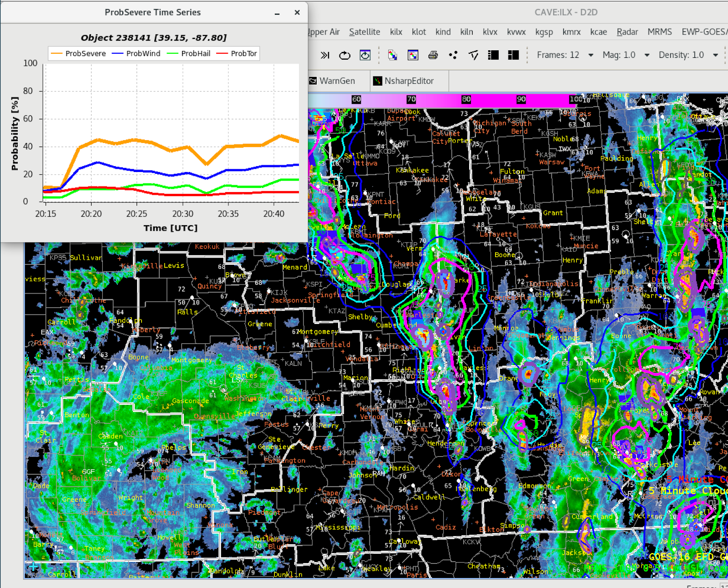The image size is (728, 588).
Task: Launch the NsharpEditor tool
Action: click(x=404, y=81)
